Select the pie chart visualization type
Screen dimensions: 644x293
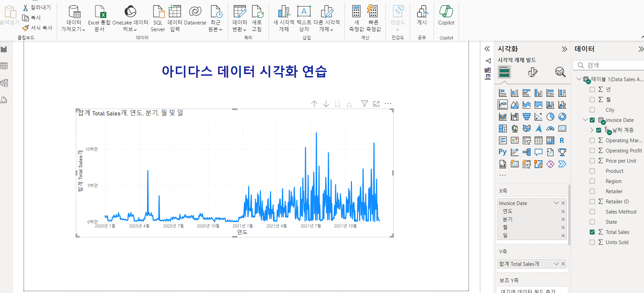click(x=550, y=117)
